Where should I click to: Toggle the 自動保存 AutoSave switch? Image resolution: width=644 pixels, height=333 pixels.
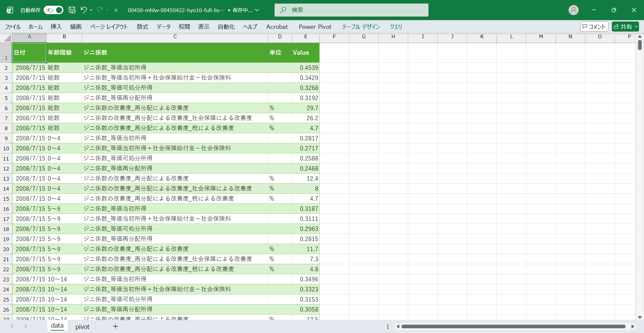pyautogui.click(x=53, y=10)
